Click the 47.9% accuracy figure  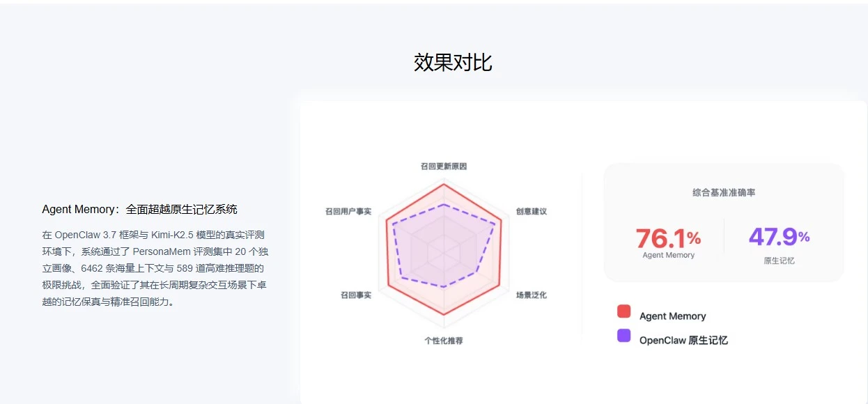[x=779, y=237]
